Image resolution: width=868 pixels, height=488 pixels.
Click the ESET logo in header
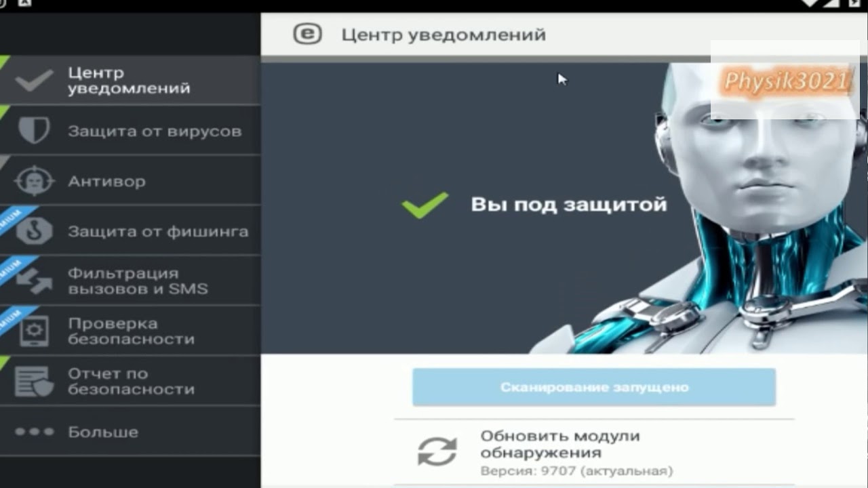click(307, 34)
